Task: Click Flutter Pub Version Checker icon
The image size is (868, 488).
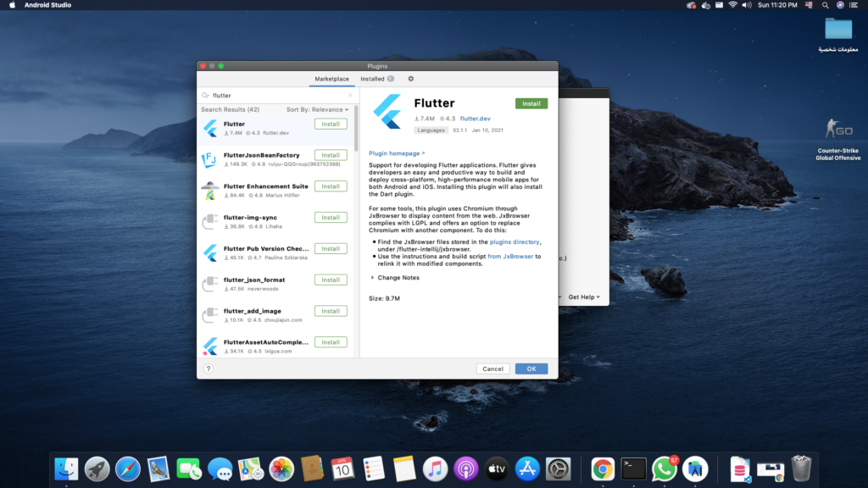Action: (209, 252)
